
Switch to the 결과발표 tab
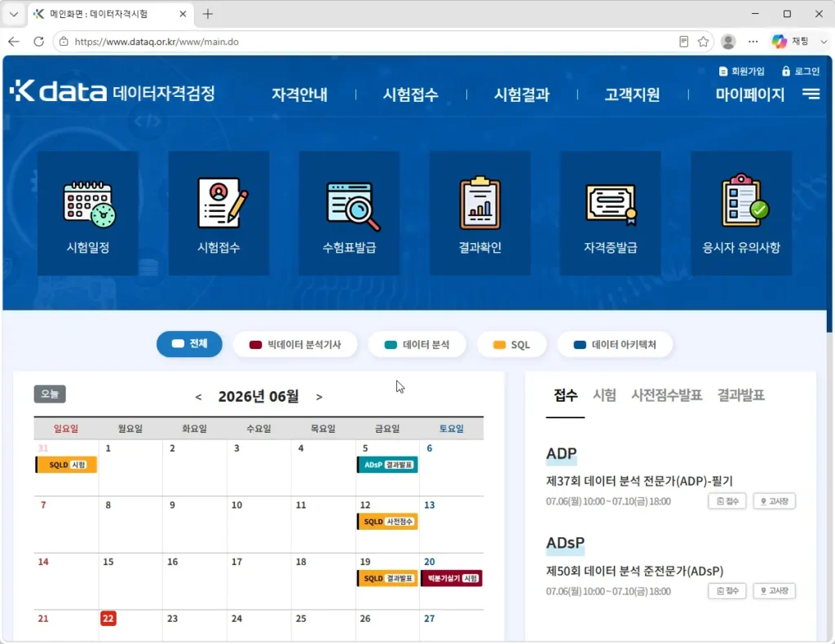(740, 395)
